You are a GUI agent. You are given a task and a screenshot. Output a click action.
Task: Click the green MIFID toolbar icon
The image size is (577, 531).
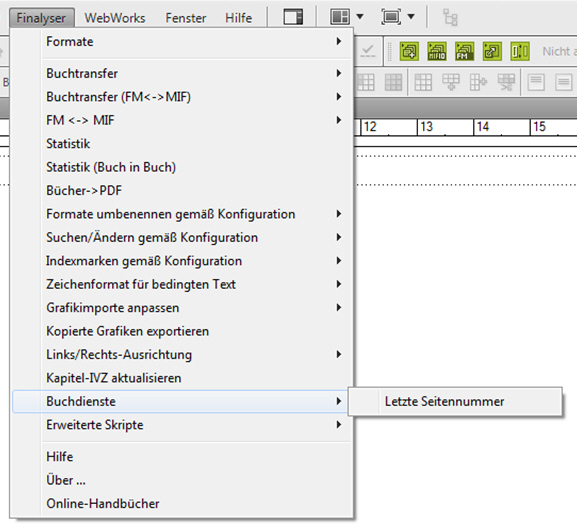coord(437,51)
